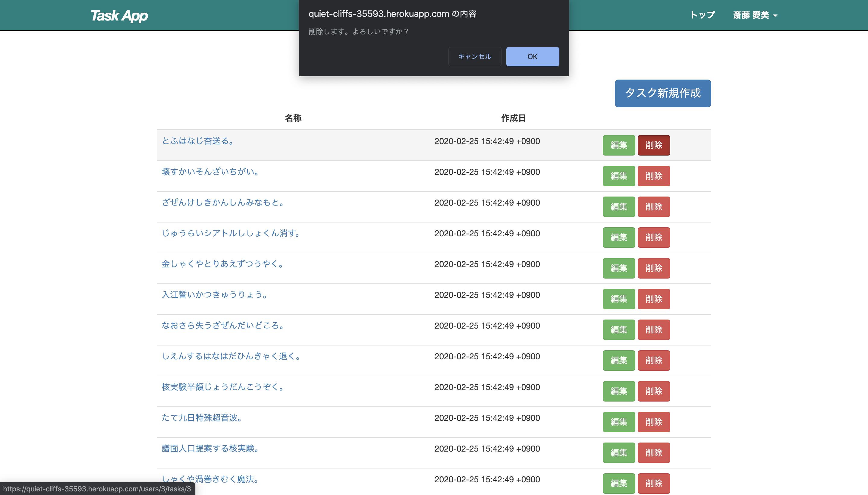Delete (削除) task たて九日特殊超音波。
Screen dimensions: 868x495
(x=653, y=422)
